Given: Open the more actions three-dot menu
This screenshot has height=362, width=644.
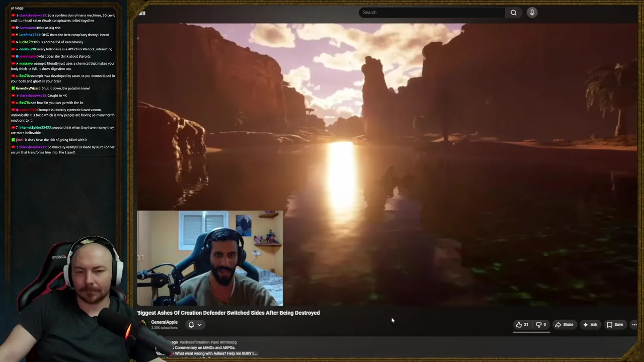Looking at the screenshot, I should point(634,325).
